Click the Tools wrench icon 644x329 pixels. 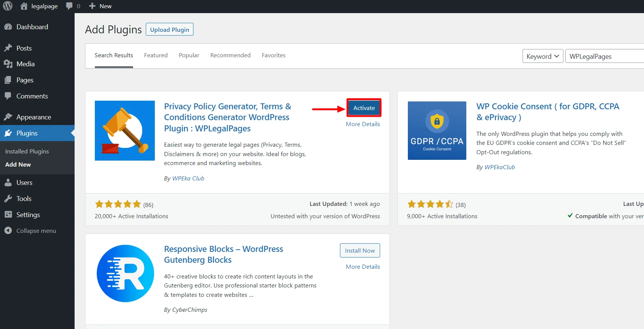click(8, 198)
